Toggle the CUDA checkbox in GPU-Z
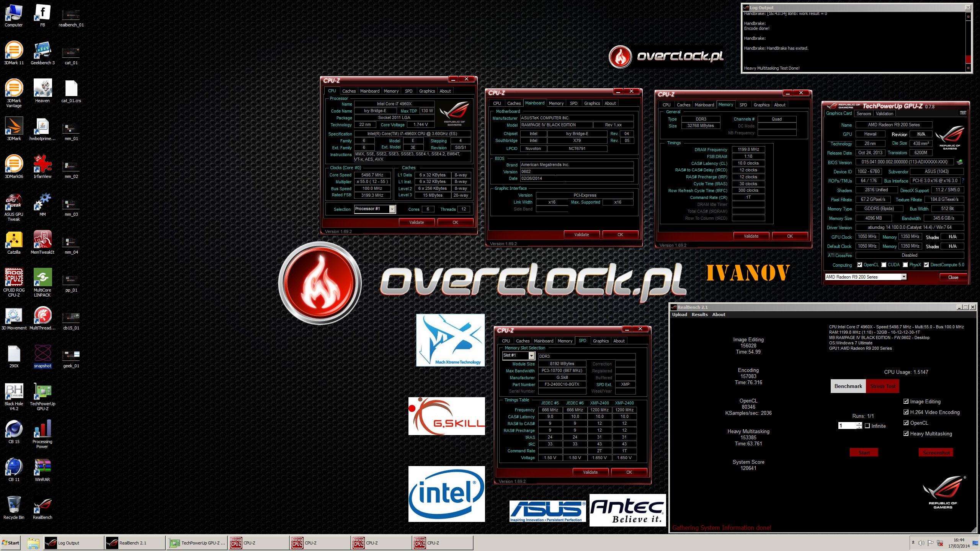980x551 pixels. click(884, 265)
